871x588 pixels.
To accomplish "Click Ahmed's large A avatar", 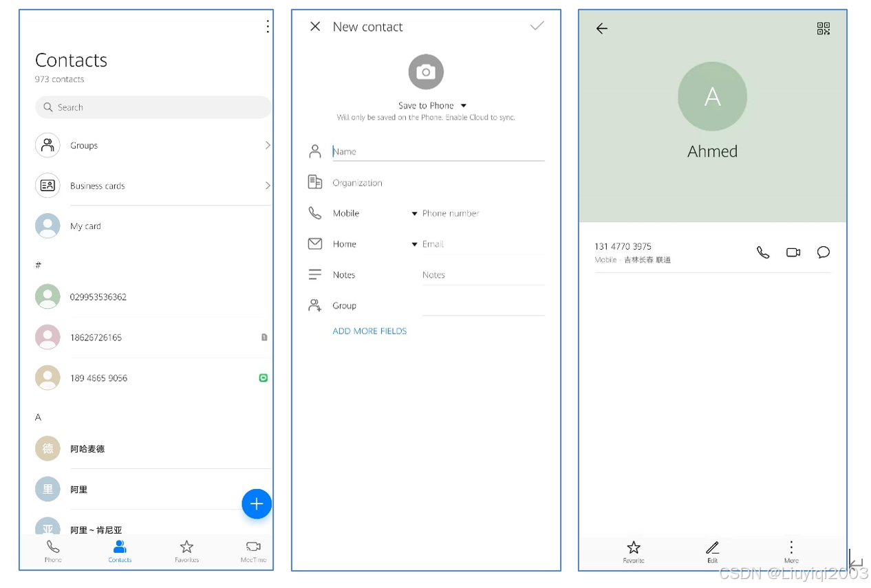I will 713,96.
